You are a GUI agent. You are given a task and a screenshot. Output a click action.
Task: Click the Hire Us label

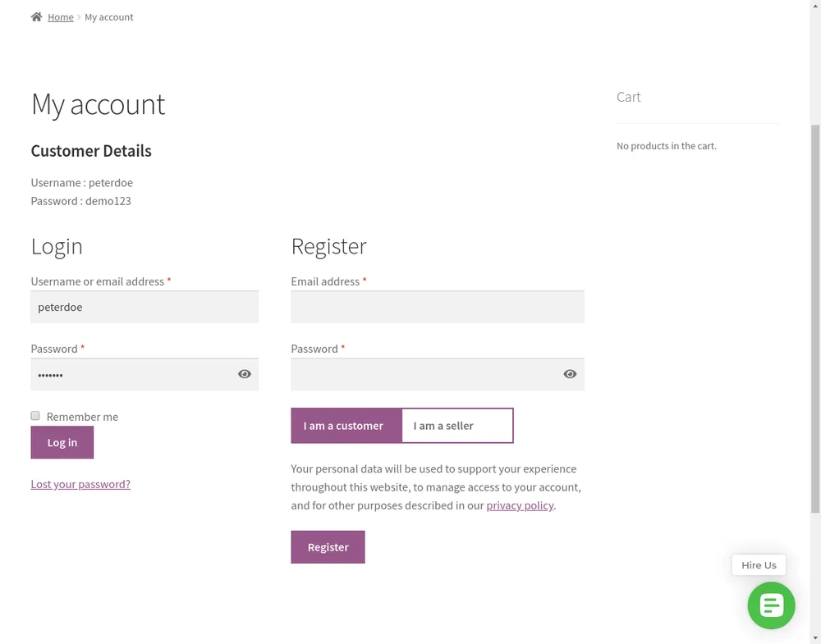tap(759, 565)
